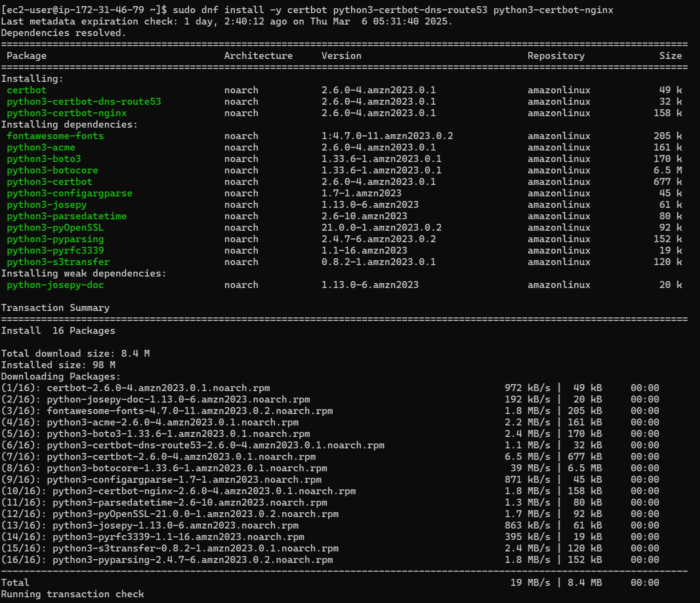Click 'python3-boto3' in the dependencies table
This screenshot has height=603, width=700.
point(44,159)
